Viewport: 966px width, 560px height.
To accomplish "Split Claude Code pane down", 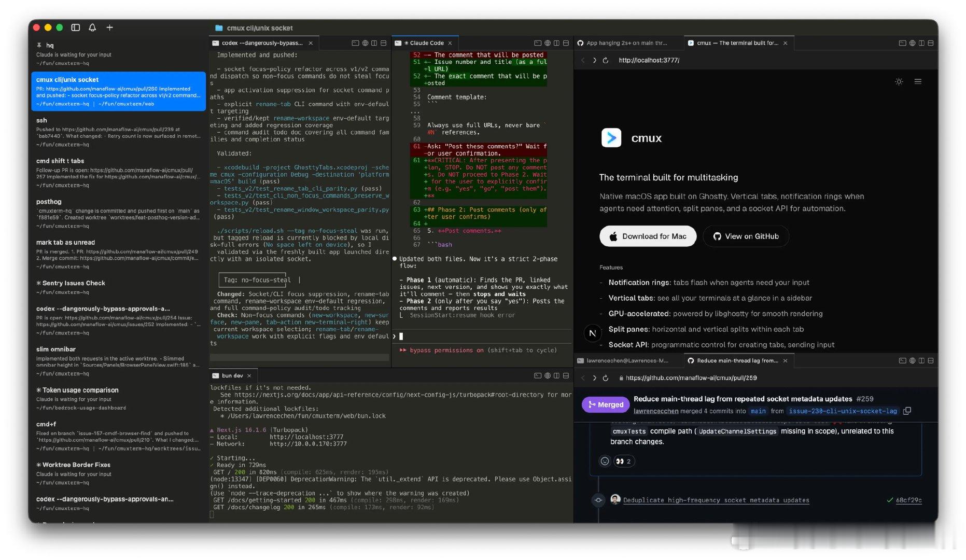I will click(x=566, y=43).
